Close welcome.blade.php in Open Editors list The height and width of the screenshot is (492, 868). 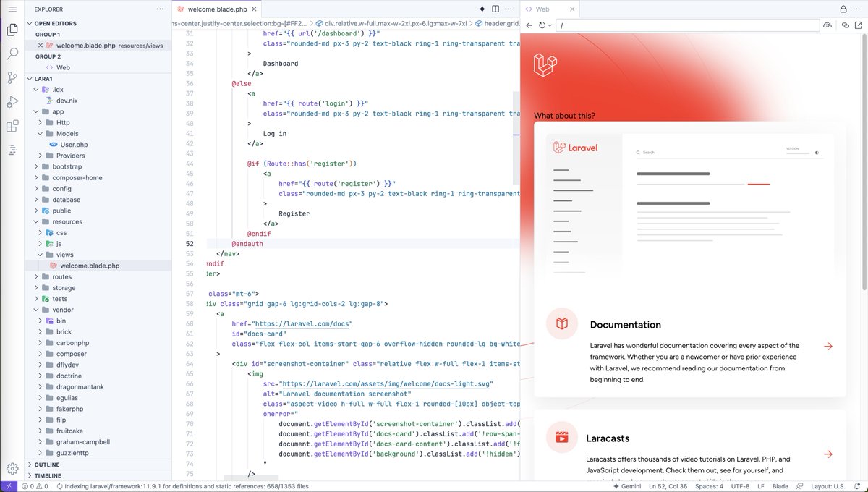click(41, 46)
